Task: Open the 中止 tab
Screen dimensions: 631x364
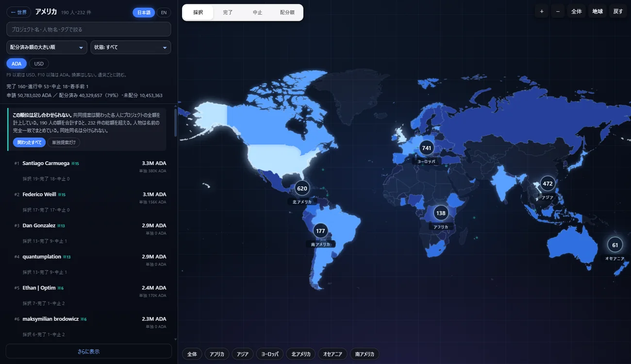Action: pos(257,13)
